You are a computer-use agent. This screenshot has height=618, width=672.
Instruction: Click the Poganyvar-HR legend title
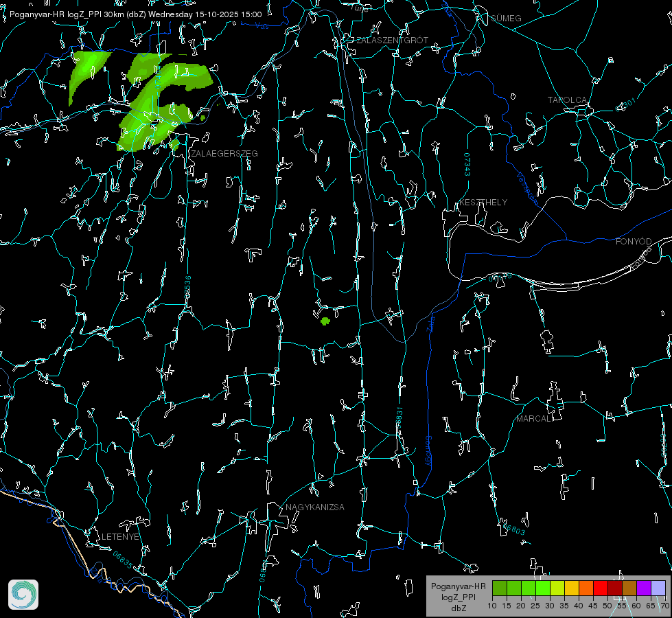458,586
